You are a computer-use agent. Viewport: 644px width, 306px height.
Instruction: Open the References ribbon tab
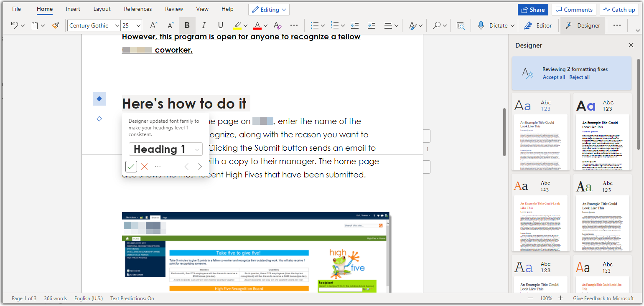137,8
